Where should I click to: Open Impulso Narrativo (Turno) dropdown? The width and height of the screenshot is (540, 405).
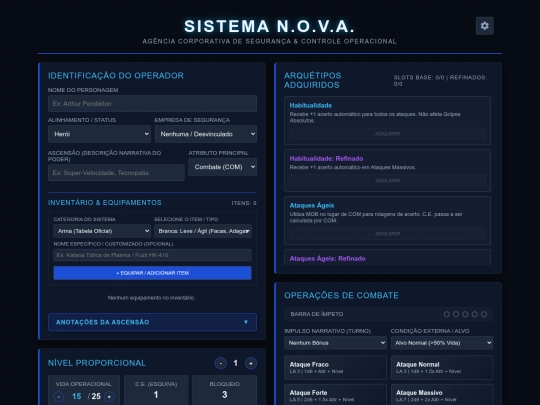pos(335,343)
